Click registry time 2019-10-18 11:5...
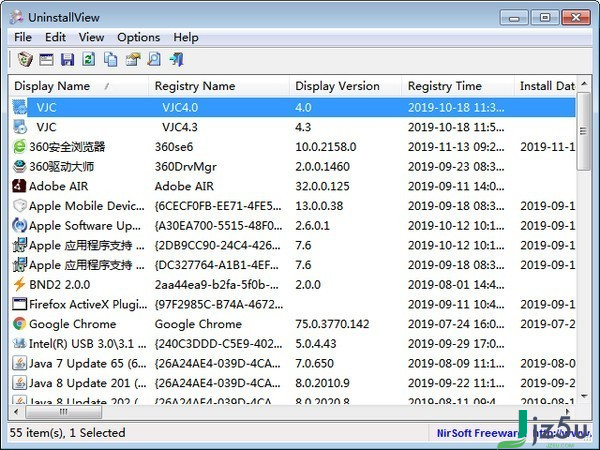Screen dimensions: 600x450 click(x=456, y=127)
